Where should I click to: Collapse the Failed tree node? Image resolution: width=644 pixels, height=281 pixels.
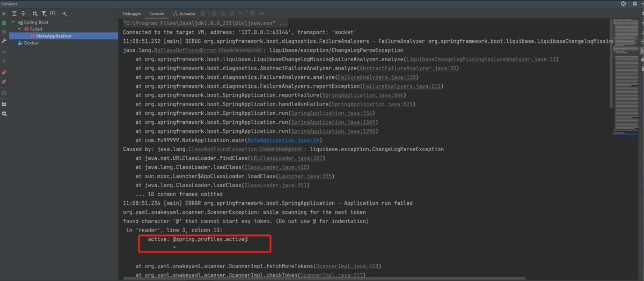[x=20, y=29]
